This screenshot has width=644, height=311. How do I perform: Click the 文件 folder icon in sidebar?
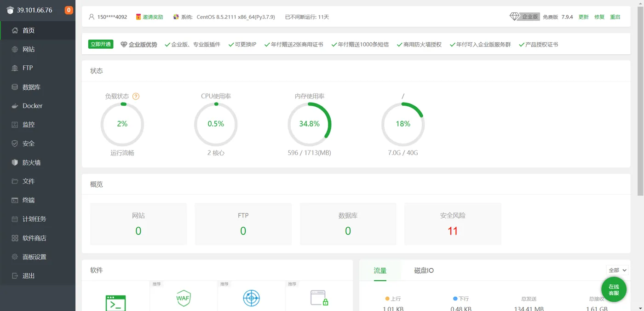click(x=15, y=181)
